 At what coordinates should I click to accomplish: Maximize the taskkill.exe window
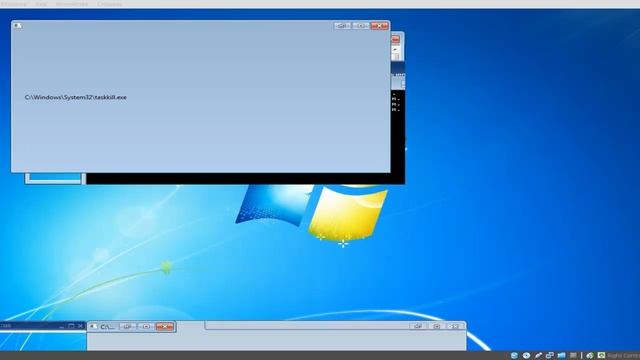361,26
